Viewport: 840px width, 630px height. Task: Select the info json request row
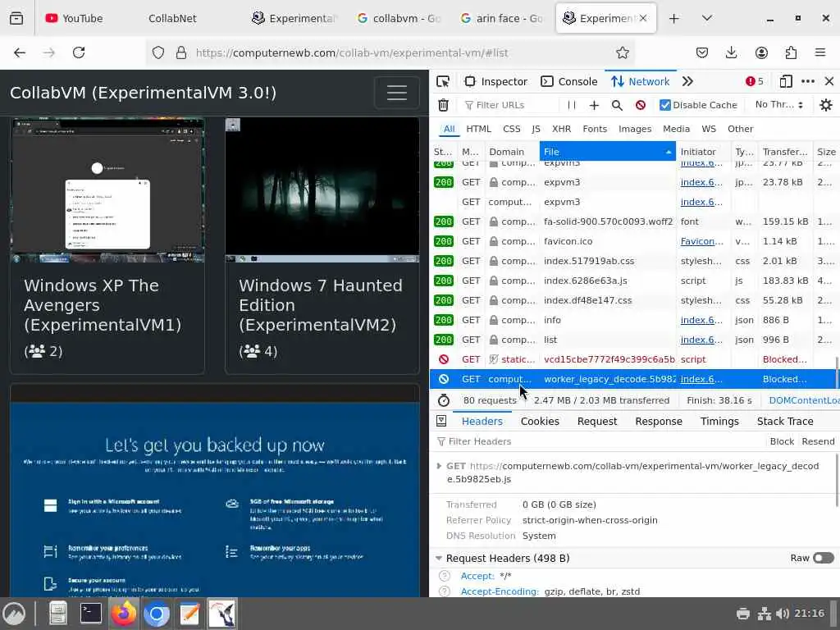tap(634, 321)
